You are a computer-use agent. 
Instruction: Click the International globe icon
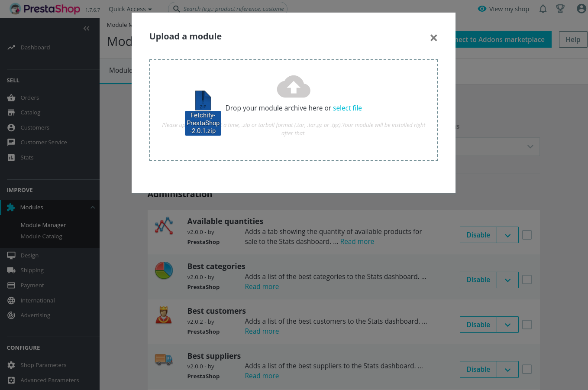tap(11, 300)
